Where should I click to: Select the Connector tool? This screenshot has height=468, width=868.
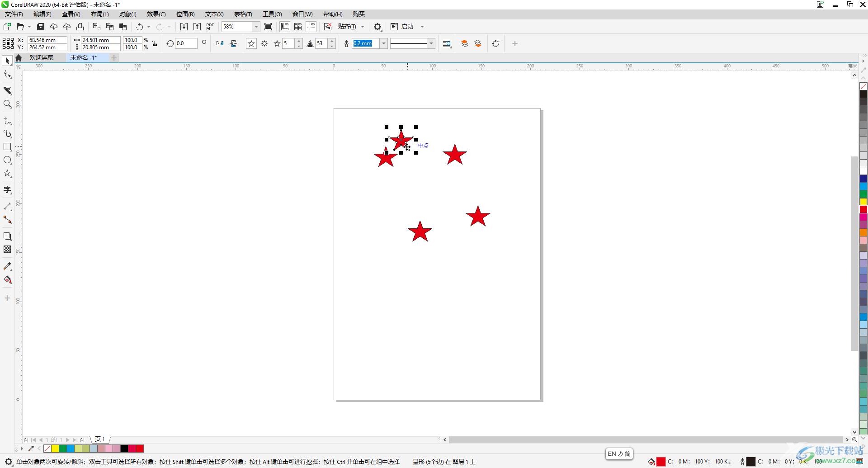[x=7, y=220]
